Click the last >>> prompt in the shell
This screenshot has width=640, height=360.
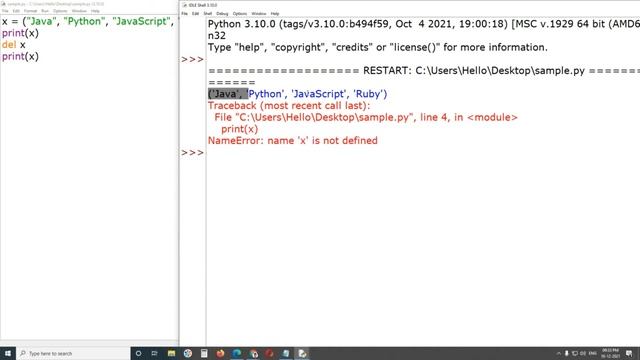point(192,152)
